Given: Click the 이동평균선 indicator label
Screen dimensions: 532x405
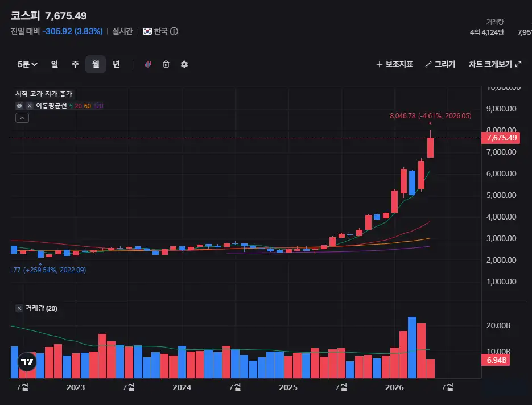Looking at the screenshot, I should coord(52,106).
